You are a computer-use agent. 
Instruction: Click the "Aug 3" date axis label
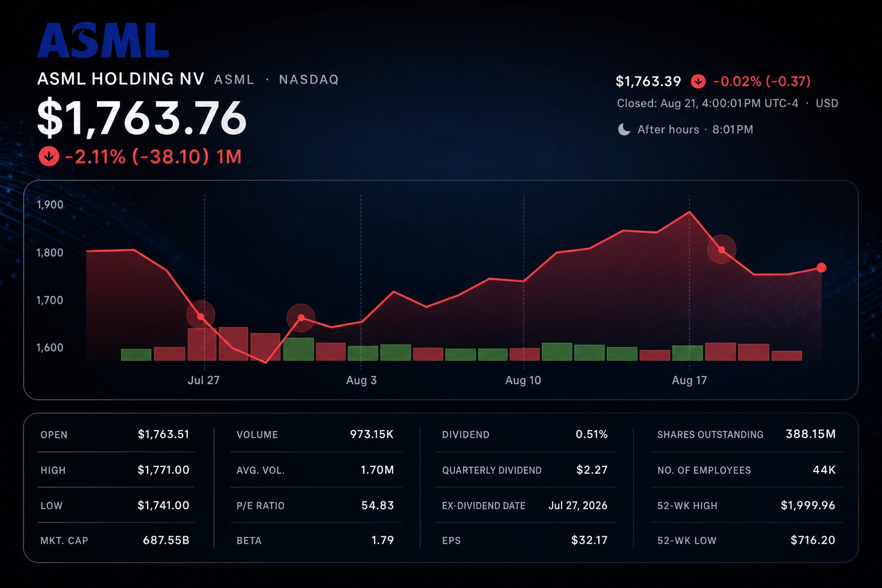click(362, 380)
